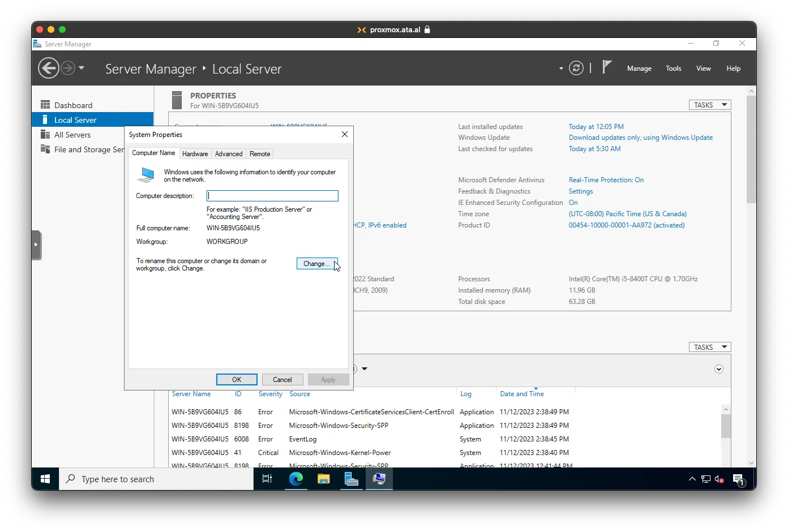Open Real-Time Protection: On link

coord(606,180)
